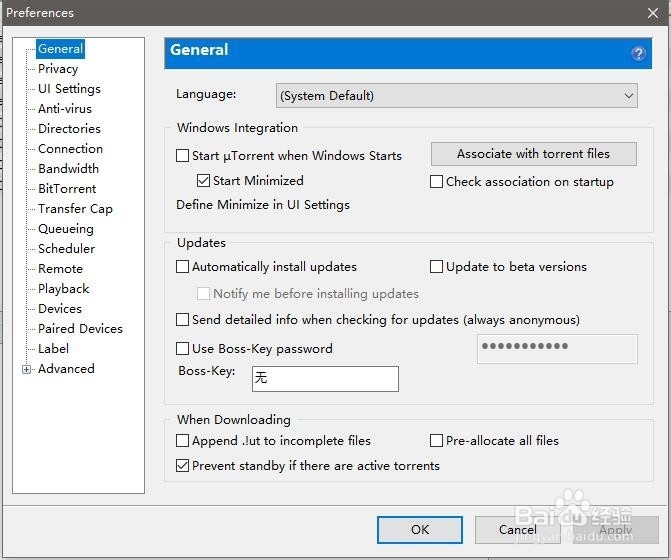The image size is (671, 560).
Task: Select BitTorrent in the sidebar tree
Action: click(x=67, y=189)
